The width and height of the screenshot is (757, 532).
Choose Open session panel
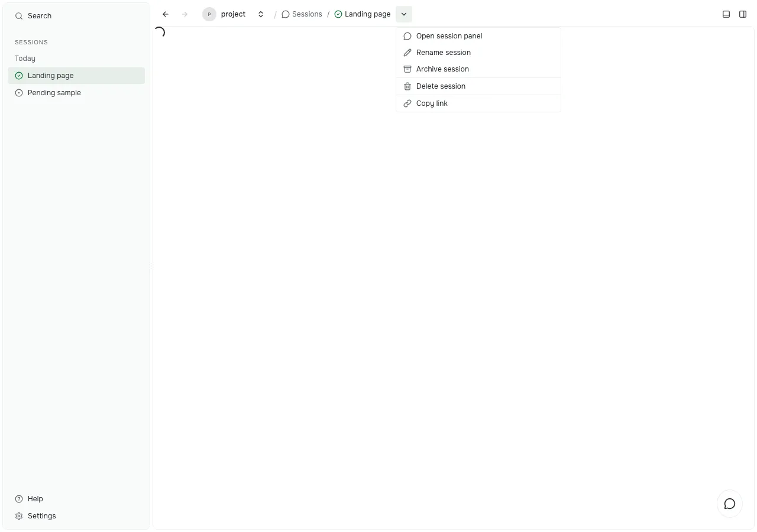478,36
